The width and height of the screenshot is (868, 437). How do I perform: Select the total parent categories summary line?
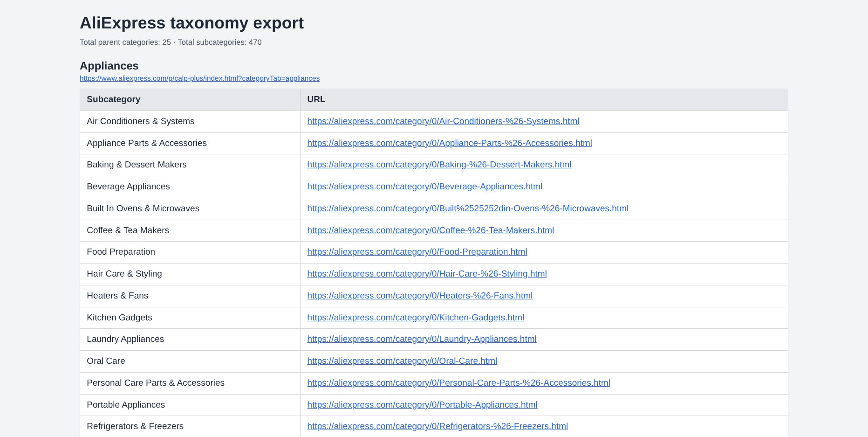pyautogui.click(x=171, y=42)
